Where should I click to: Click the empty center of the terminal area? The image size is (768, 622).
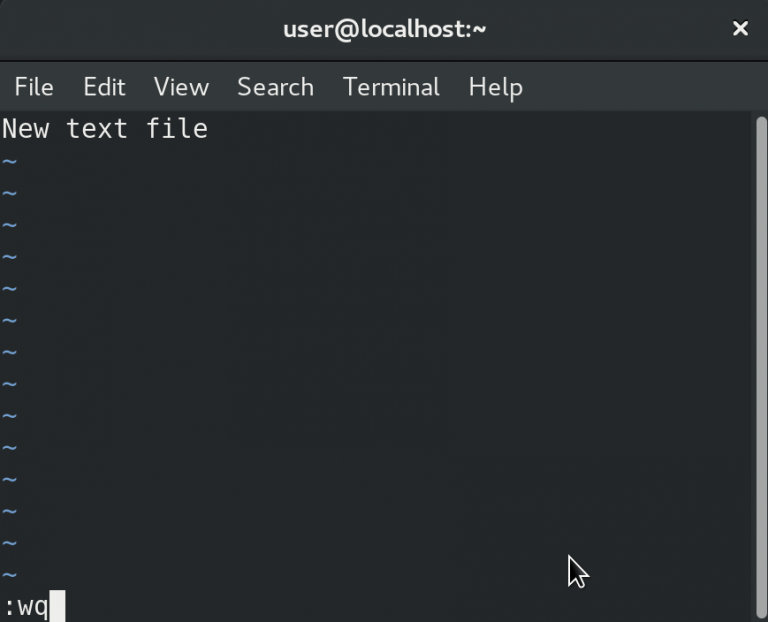click(380, 360)
